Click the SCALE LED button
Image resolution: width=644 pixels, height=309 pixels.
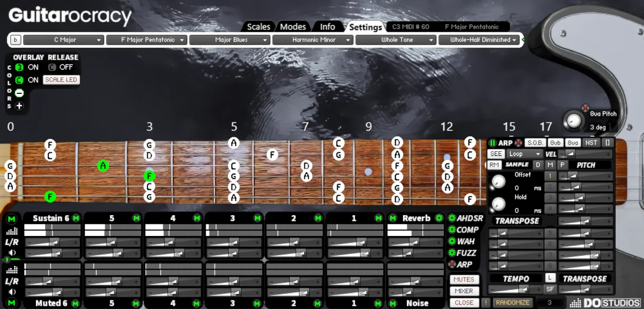(x=61, y=80)
